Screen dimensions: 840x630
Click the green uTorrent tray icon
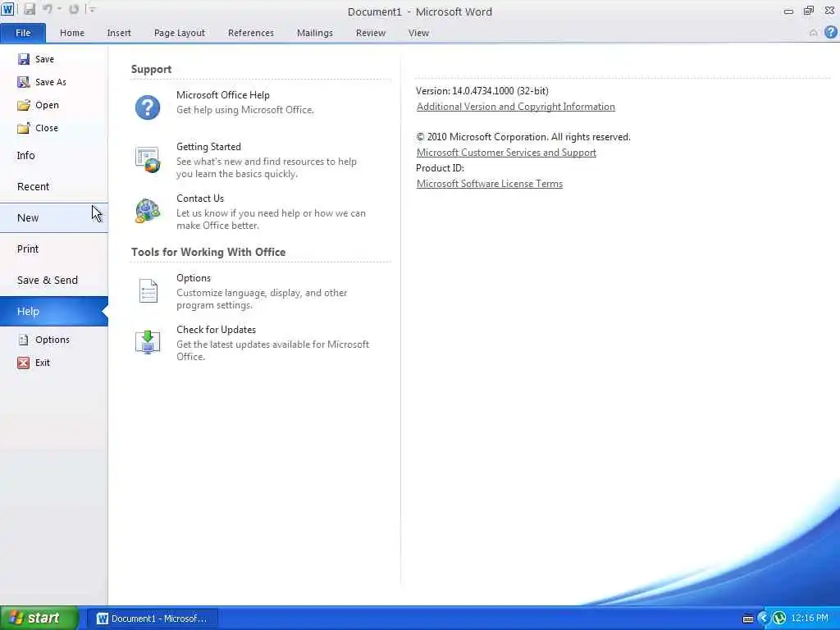[x=779, y=619]
